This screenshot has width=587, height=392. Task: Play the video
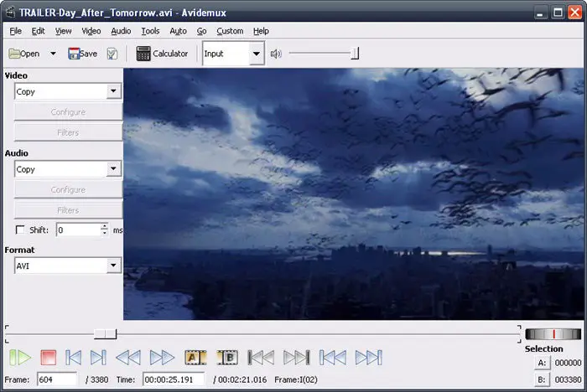(20, 358)
